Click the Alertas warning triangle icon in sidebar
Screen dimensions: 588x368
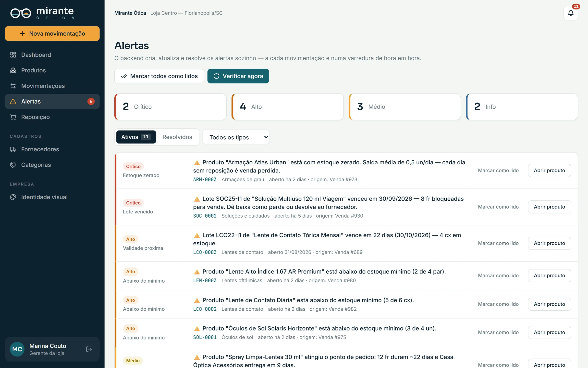(x=13, y=101)
